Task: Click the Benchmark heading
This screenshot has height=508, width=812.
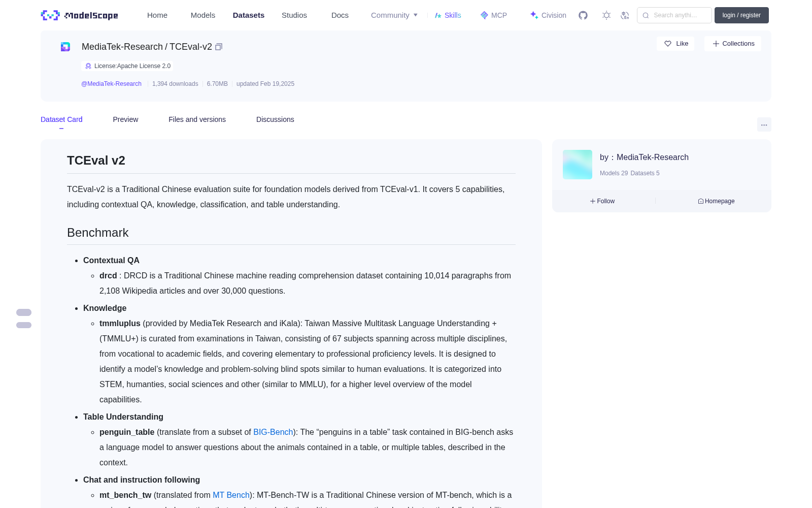Action: click(x=98, y=233)
